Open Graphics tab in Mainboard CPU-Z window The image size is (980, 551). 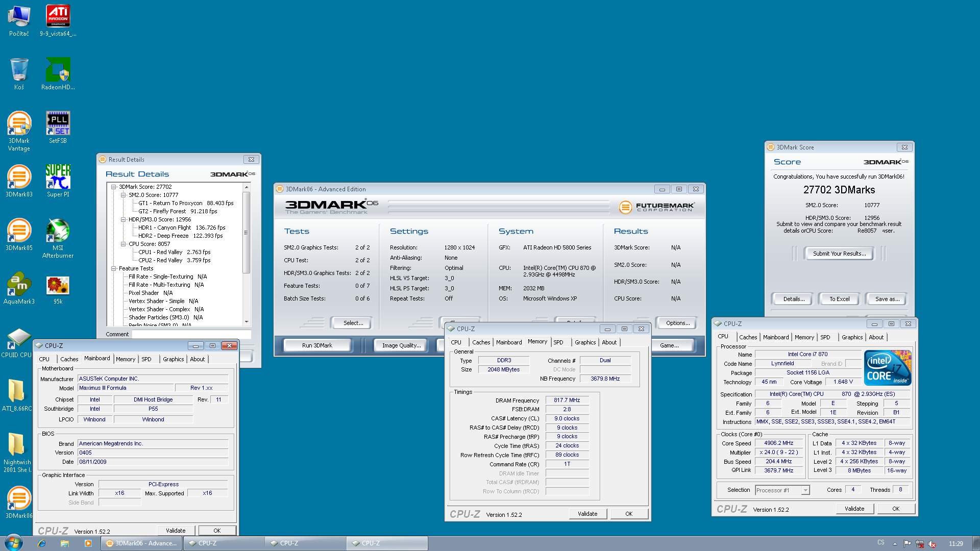pos(174,359)
